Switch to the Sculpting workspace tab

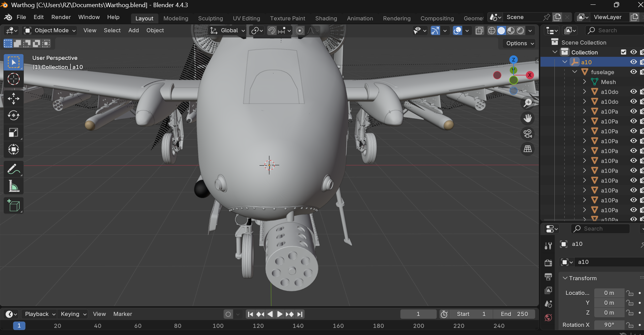click(x=210, y=18)
